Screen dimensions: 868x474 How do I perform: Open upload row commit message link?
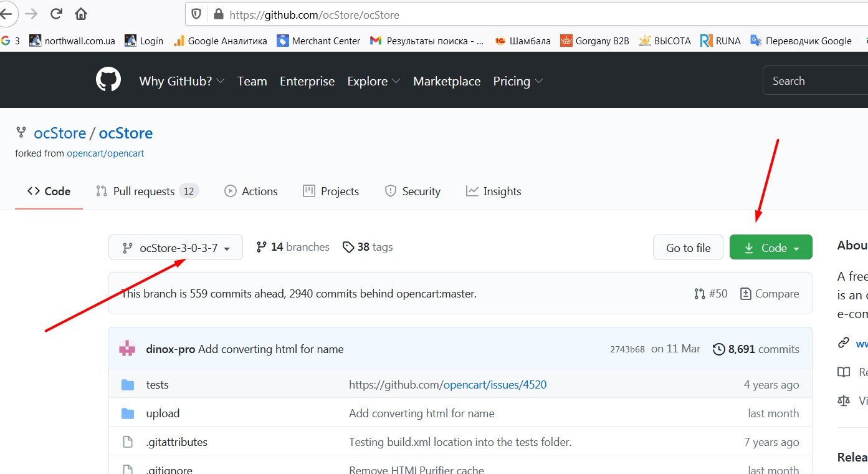pos(422,414)
